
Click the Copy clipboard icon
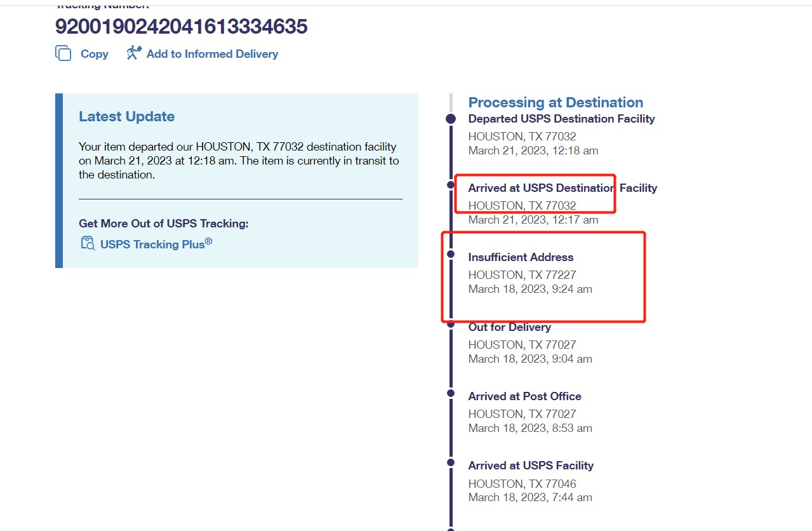pyautogui.click(x=63, y=53)
